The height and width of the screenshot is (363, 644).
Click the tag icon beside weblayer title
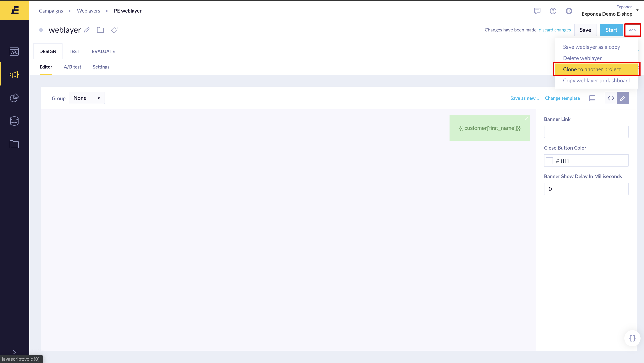pos(114,30)
